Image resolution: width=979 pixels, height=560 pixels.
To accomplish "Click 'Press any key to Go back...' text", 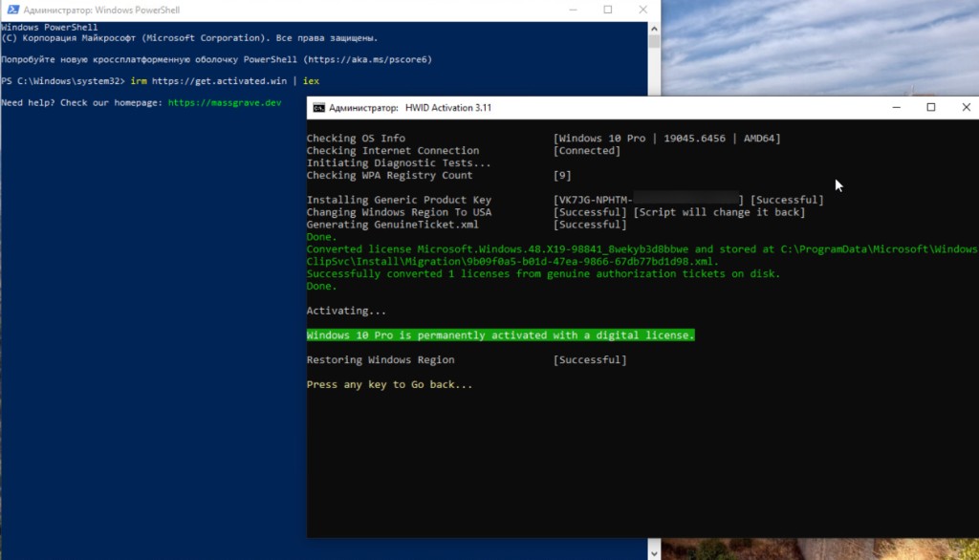I will (389, 384).
